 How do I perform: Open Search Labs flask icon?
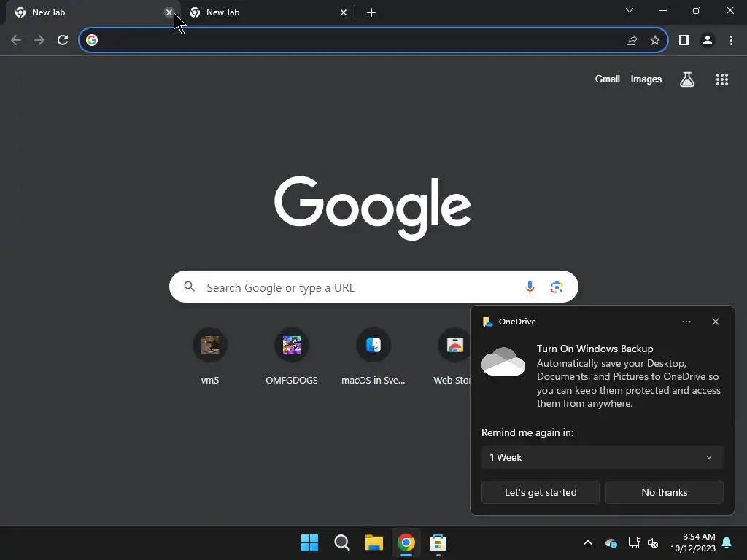point(687,79)
